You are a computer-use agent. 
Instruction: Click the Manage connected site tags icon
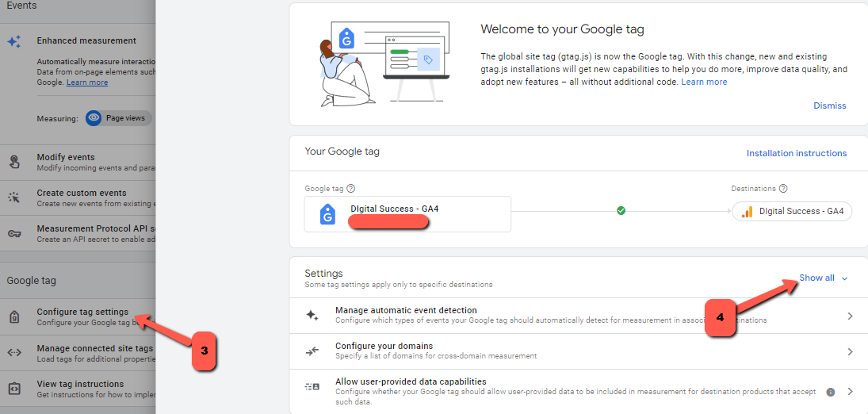click(14, 352)
